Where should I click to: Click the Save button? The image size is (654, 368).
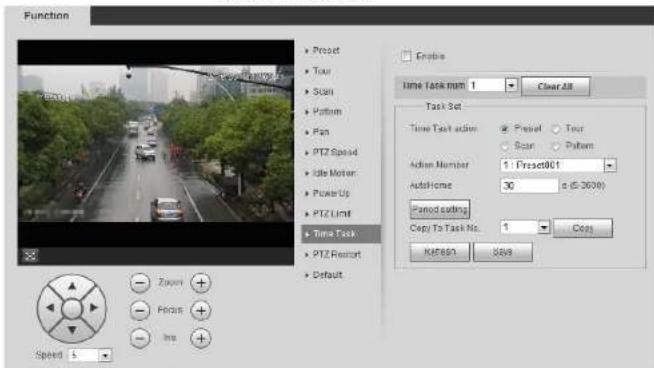[503, 252]
